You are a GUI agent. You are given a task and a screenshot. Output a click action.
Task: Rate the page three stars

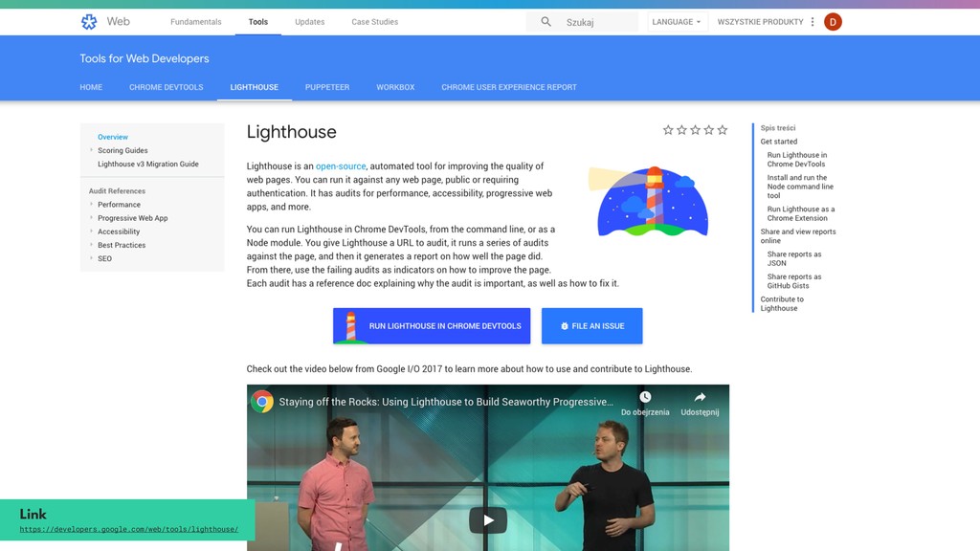click(695, 130)
